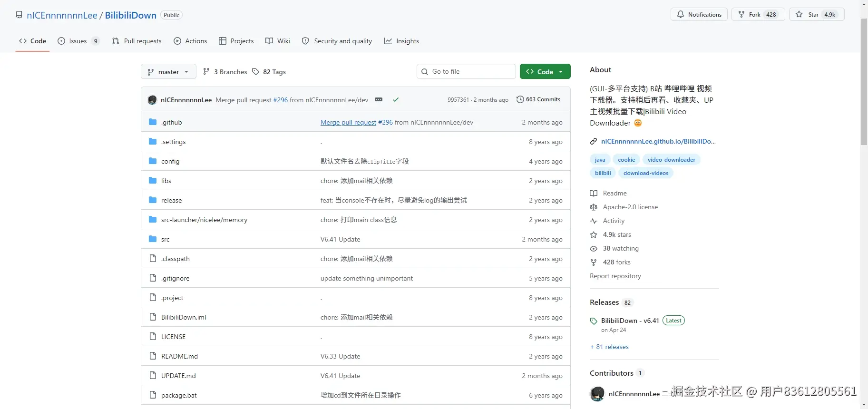Screen dimensions: 868x409
Task: Open the green Code dropdown
Action: pyautogui.click(x=545, y=72)
